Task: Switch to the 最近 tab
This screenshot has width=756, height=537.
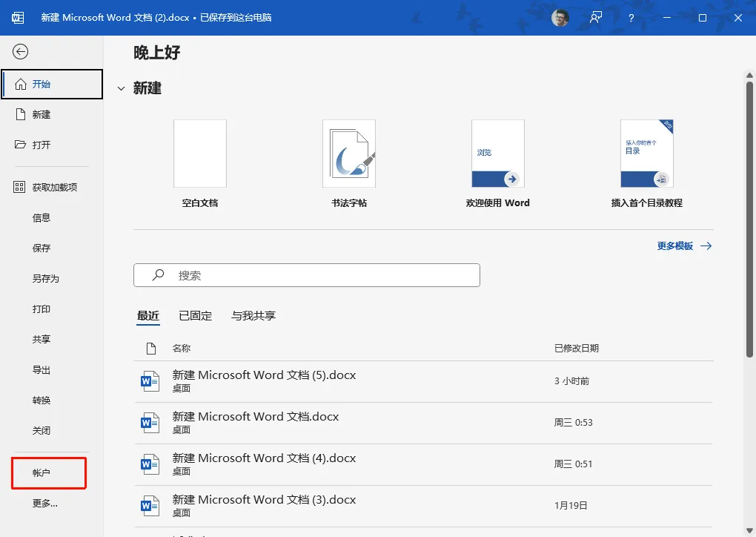Action: pos(148,315)
